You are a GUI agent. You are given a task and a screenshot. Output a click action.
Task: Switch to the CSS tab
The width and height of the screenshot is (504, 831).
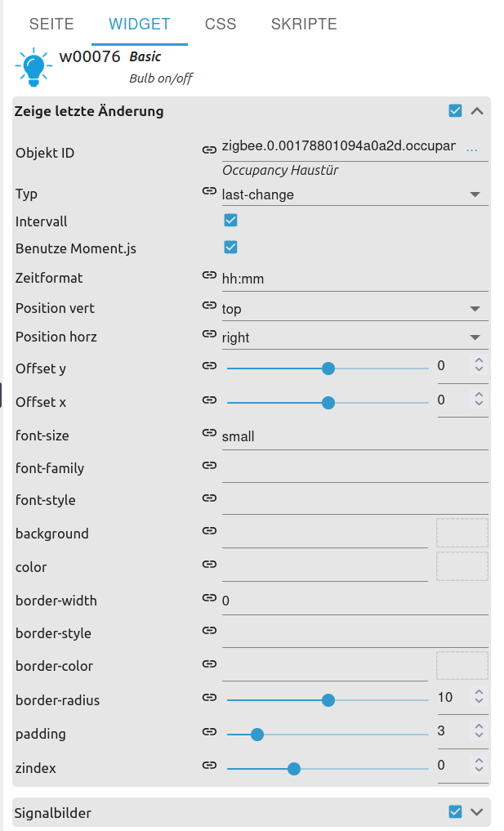click(x=221, y=24)
